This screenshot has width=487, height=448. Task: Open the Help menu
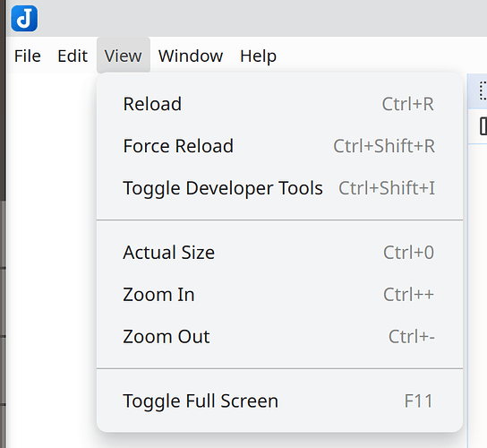[258, 56]
